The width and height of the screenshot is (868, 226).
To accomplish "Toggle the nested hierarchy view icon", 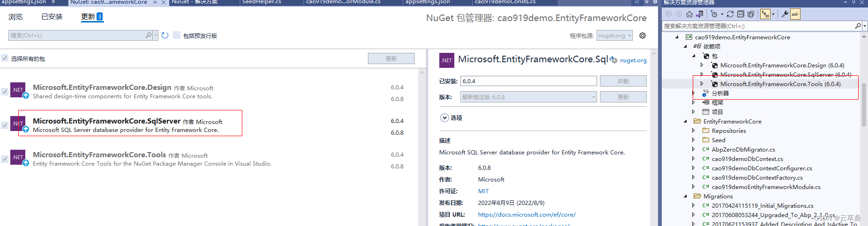I will click(x=765, y=14).
